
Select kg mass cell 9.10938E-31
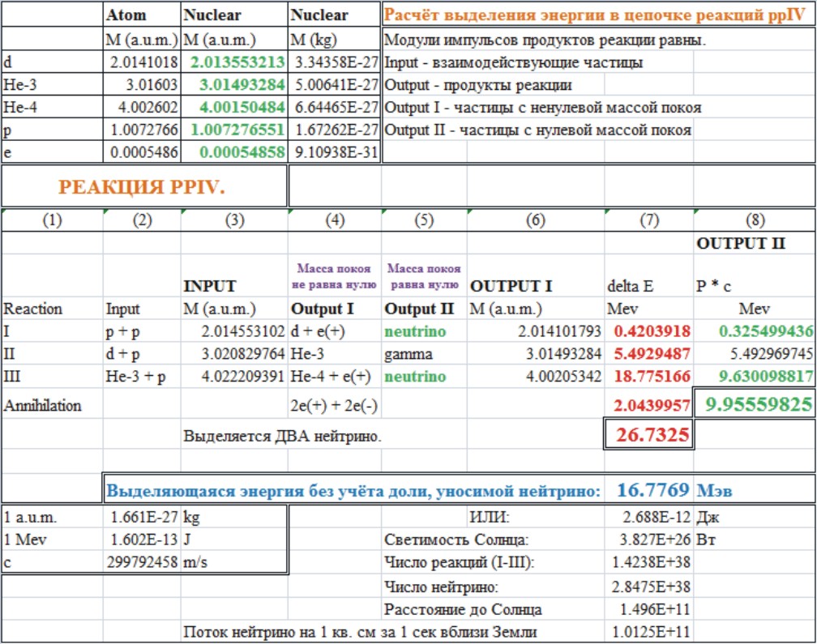pos(335,152)
